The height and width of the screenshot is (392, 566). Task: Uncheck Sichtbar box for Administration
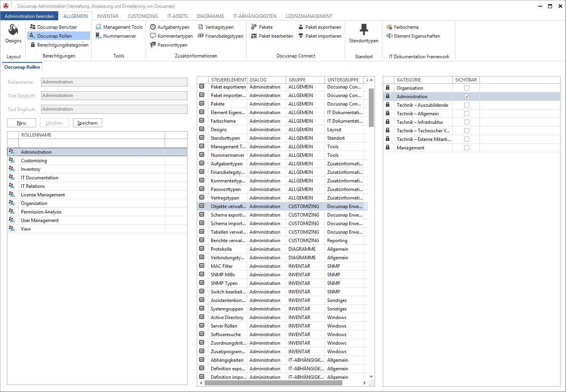click(x=467, y=97)
